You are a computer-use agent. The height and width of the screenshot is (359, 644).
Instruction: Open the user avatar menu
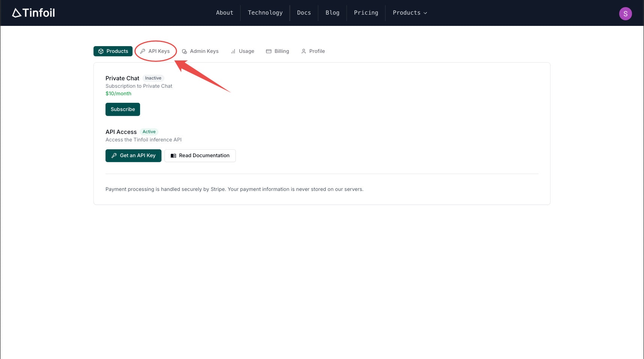pos(625,14)
